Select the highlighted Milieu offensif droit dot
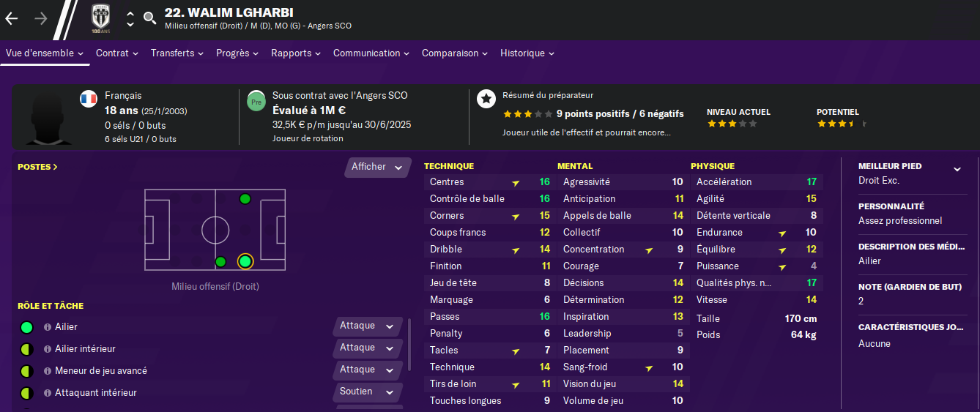The image size is (980, 412). [245, 261]
